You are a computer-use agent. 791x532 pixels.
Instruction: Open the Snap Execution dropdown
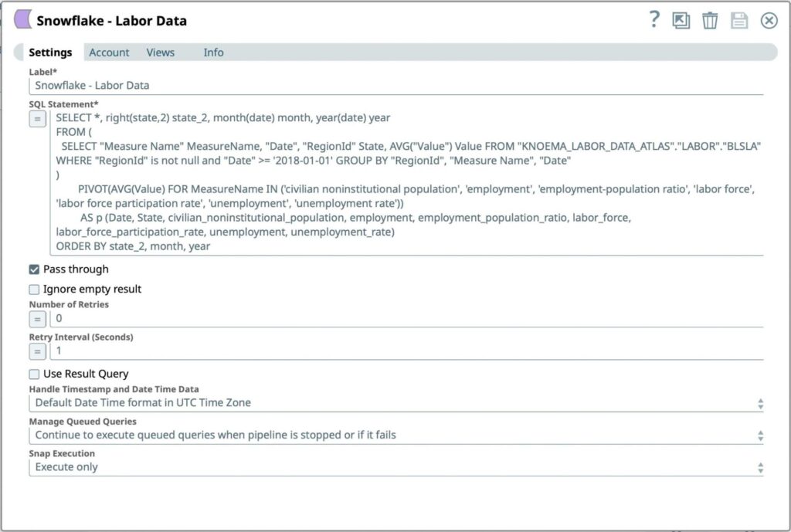pyautogui.click(x=396, y=467)
